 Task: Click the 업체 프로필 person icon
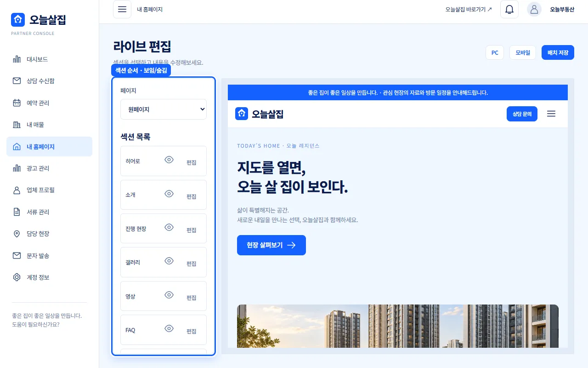pyautogui.click(x=17, y=190)
